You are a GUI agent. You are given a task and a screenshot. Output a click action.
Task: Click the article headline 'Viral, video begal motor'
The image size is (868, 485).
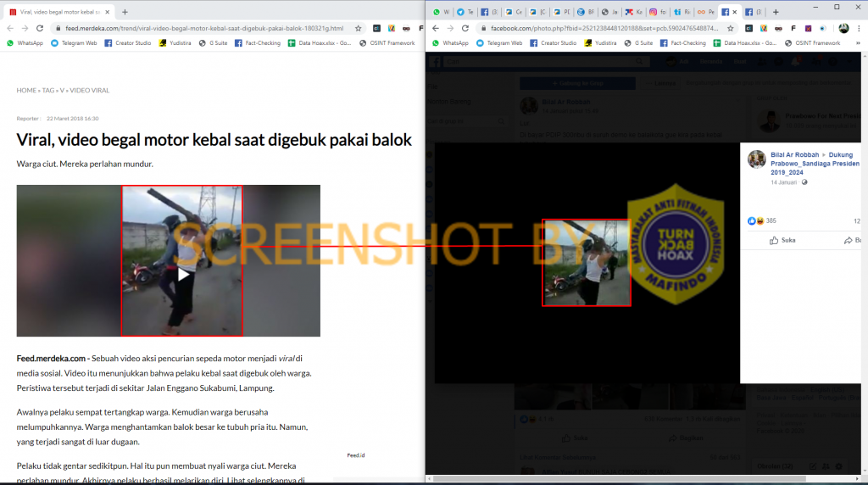coord(214,140)
